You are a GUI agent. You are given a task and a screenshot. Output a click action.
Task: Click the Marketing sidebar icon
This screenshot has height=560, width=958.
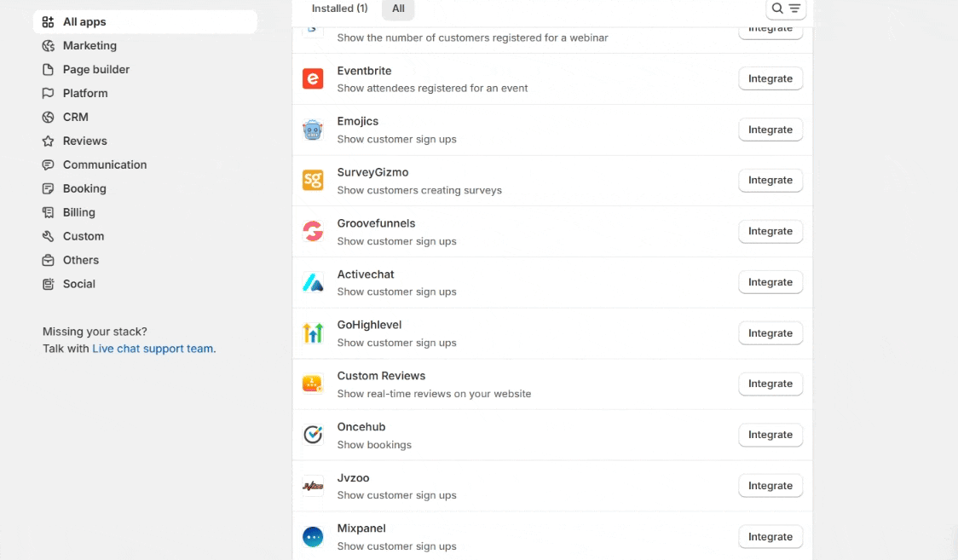click(48, 46)
